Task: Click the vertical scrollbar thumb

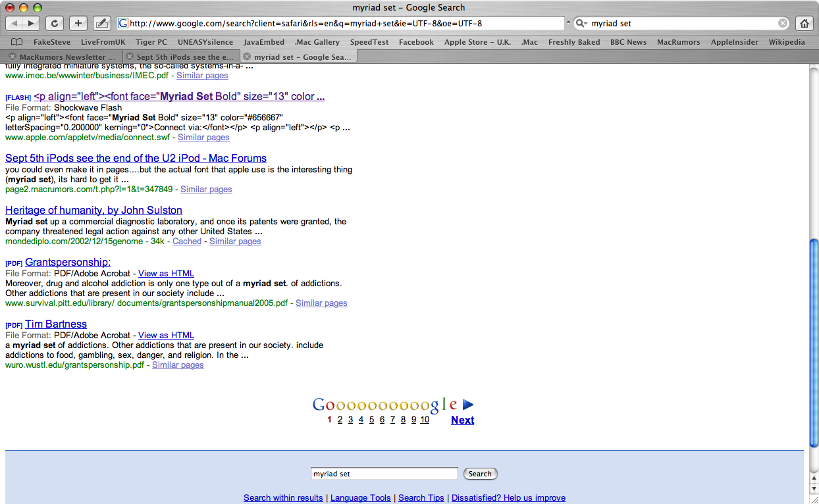Action: pyautogui.click(x=814, y=342)
